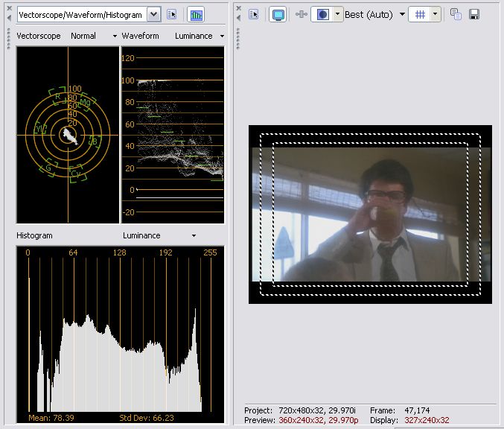Select the Mean: 78.39 readout
This screenshot has height=429, width=504.
pyautogui.click(x=51, y=418)
